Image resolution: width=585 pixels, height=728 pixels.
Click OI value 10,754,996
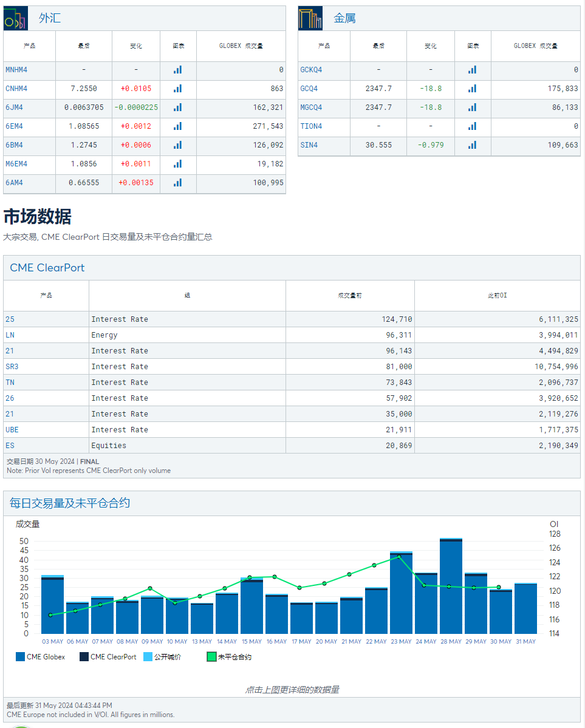(556, 367)
